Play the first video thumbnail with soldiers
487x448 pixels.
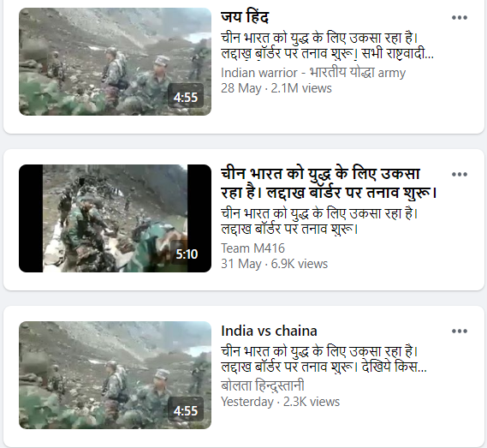115,62
